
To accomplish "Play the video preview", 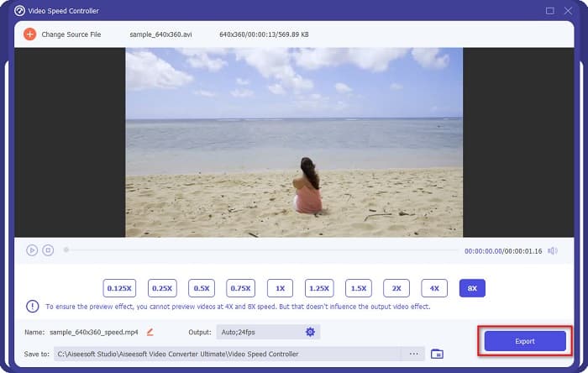I will click(32, 250).
